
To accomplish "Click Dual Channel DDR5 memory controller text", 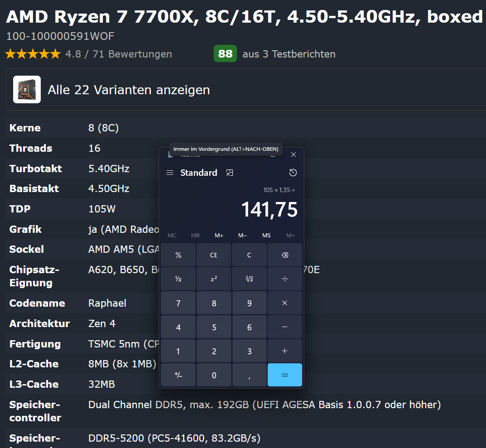I will coord(265,405).
